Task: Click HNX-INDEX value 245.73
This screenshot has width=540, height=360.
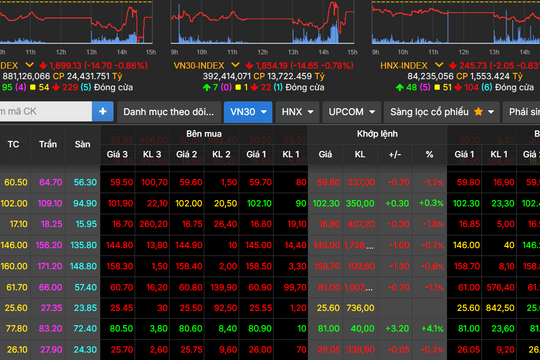Action: click(473, 65)
